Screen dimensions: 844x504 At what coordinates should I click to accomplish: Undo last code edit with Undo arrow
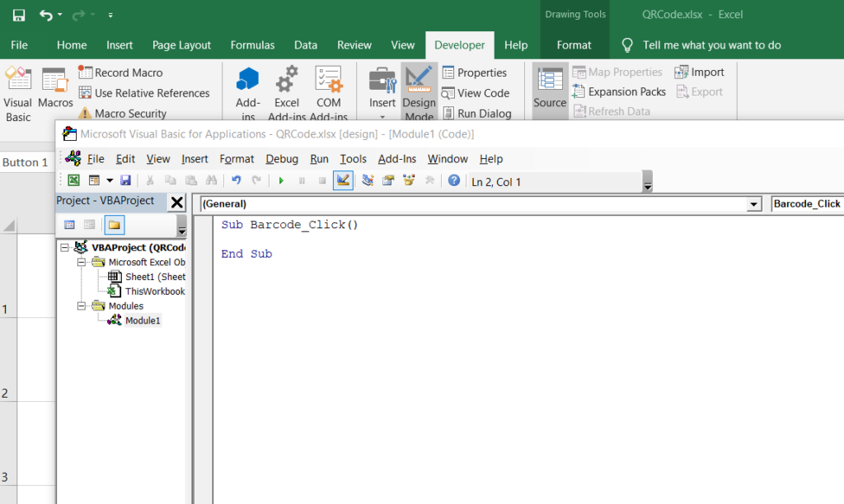pos(238,180)
